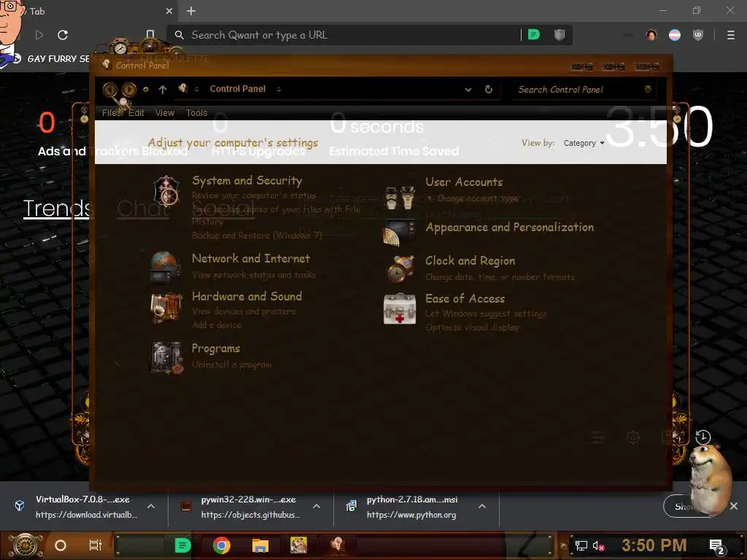The width and height of the screenshot is (747, 560).
Task: Click the uBlock shield extension icon
Action: [697, 35]
